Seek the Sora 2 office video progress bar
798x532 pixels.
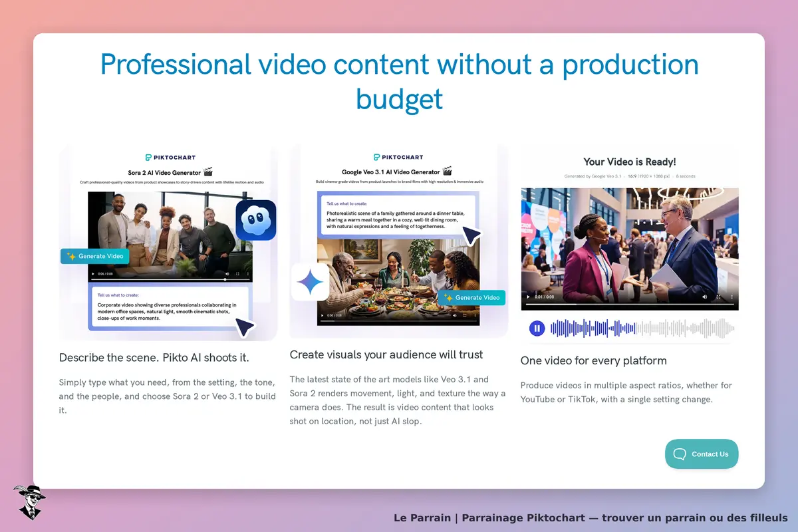(x=169, y=280)
